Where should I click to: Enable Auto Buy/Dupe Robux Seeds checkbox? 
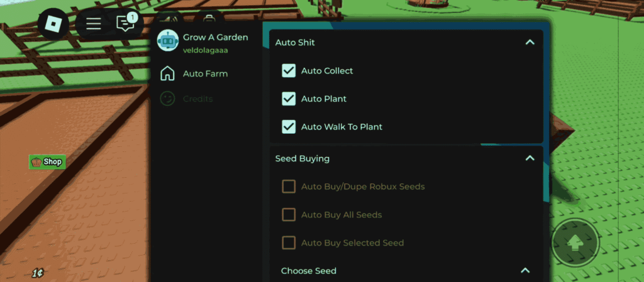(289, 187)
